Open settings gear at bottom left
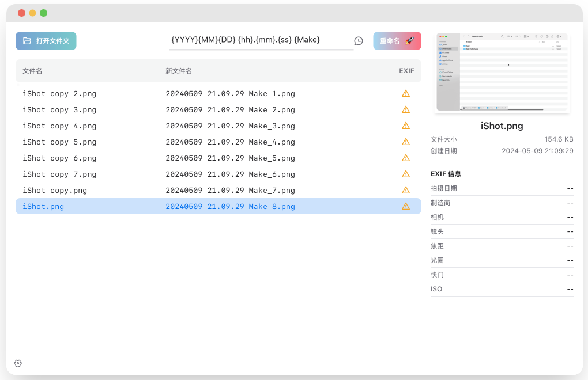 coord(18,363)
